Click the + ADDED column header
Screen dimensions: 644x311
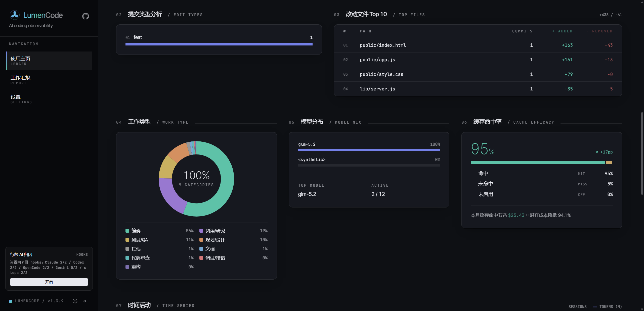562,31
